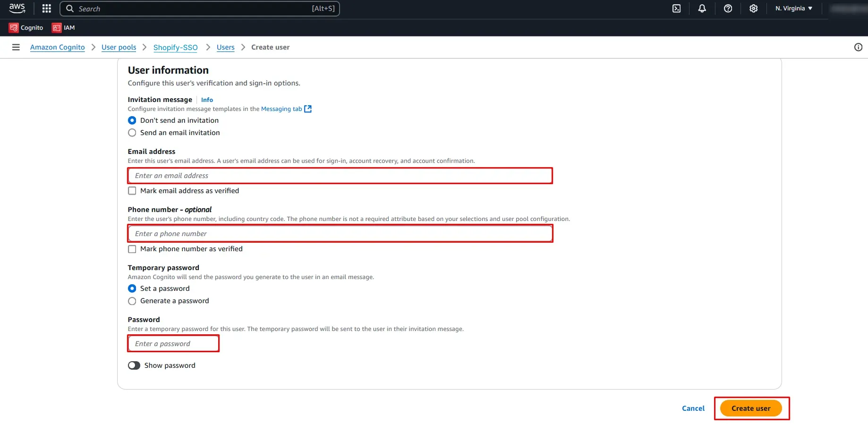Open the settings gear icon

click(753, 8)
